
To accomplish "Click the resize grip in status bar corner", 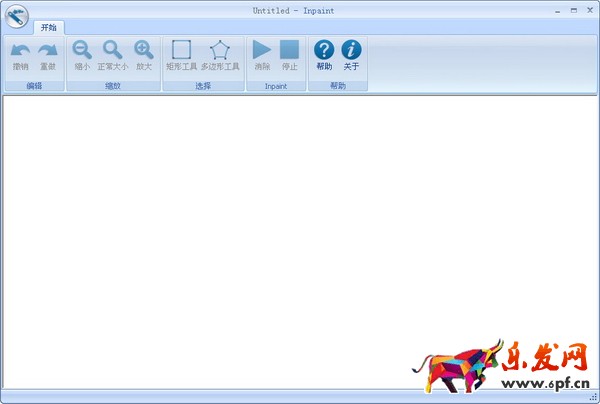I will [x=593, y=397].
